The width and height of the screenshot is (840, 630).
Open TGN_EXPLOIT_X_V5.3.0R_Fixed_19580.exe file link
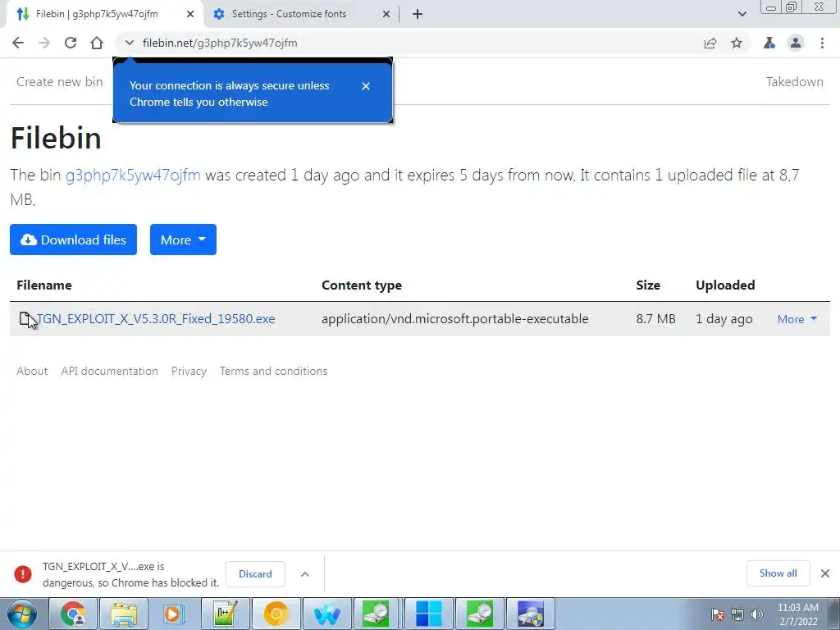(155, 319)
